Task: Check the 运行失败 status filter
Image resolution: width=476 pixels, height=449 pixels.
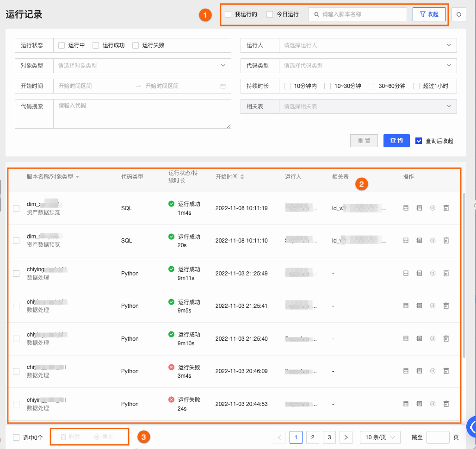Action: 136,45
